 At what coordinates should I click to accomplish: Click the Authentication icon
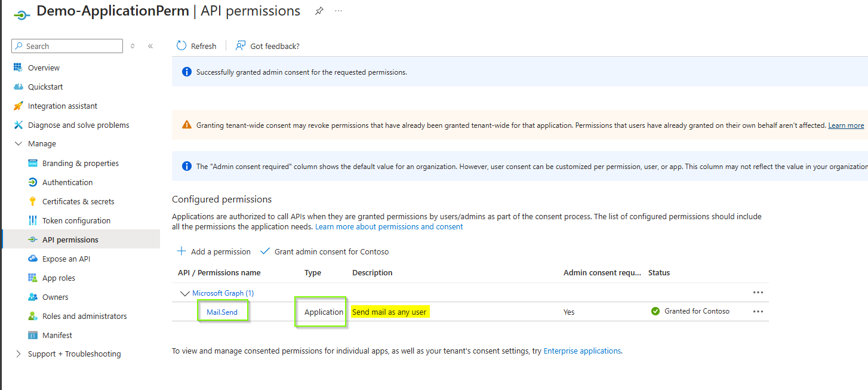point(32,182)
